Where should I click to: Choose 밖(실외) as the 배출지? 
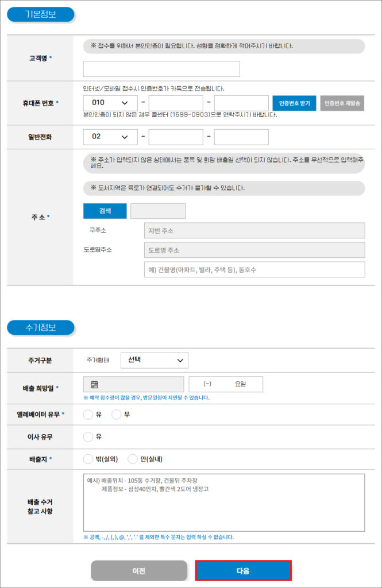[88, 459]
